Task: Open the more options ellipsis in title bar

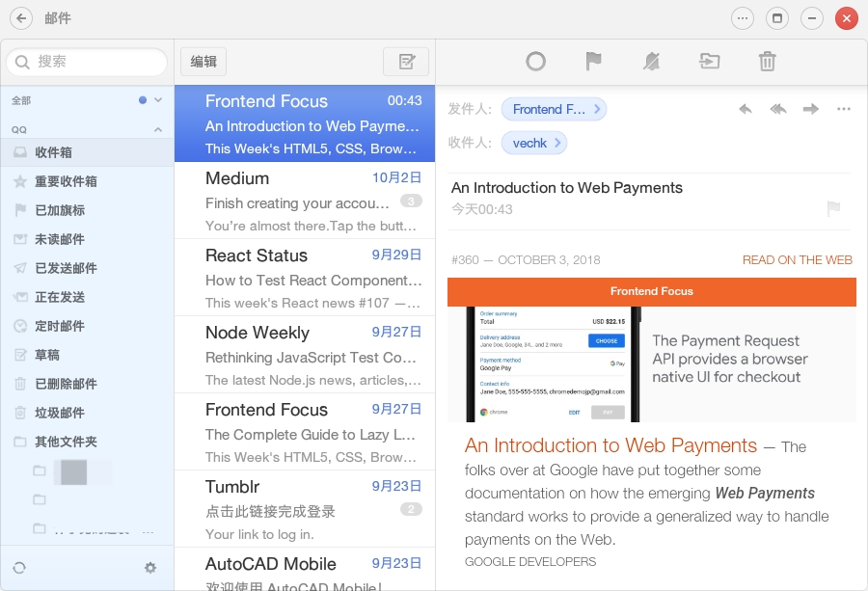Action: click(743, 18)
